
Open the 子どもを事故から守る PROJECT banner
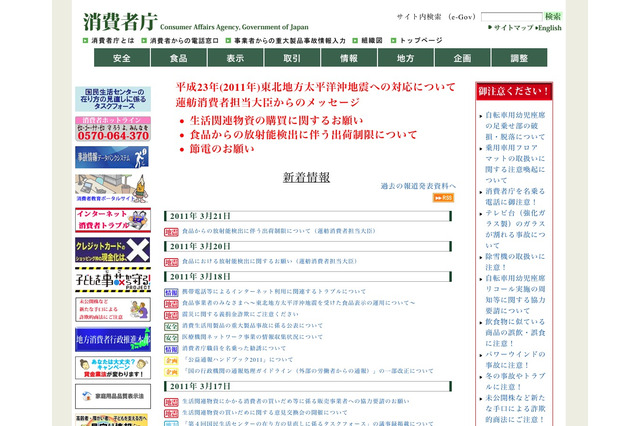pyautogui.click(x=113, y=280)
